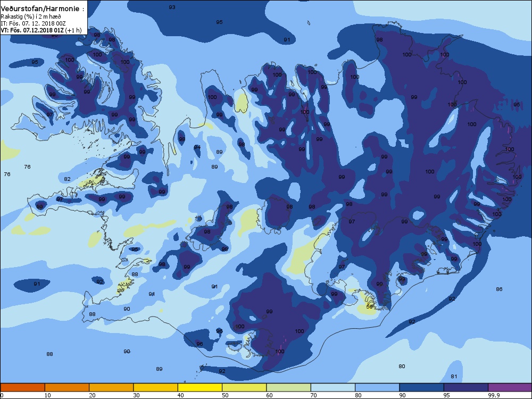Click the legend scale label 95
The width and height of the screenshot is (532, 399).
pyautogui.click(x=446, y=395)
